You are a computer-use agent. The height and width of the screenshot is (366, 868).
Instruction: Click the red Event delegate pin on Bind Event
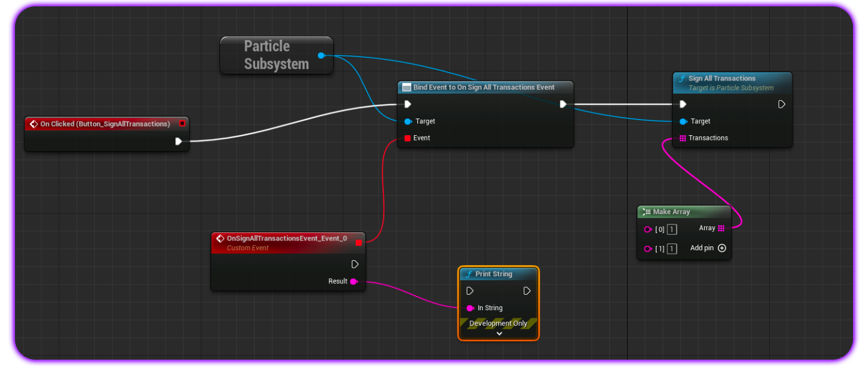[408, 138]
